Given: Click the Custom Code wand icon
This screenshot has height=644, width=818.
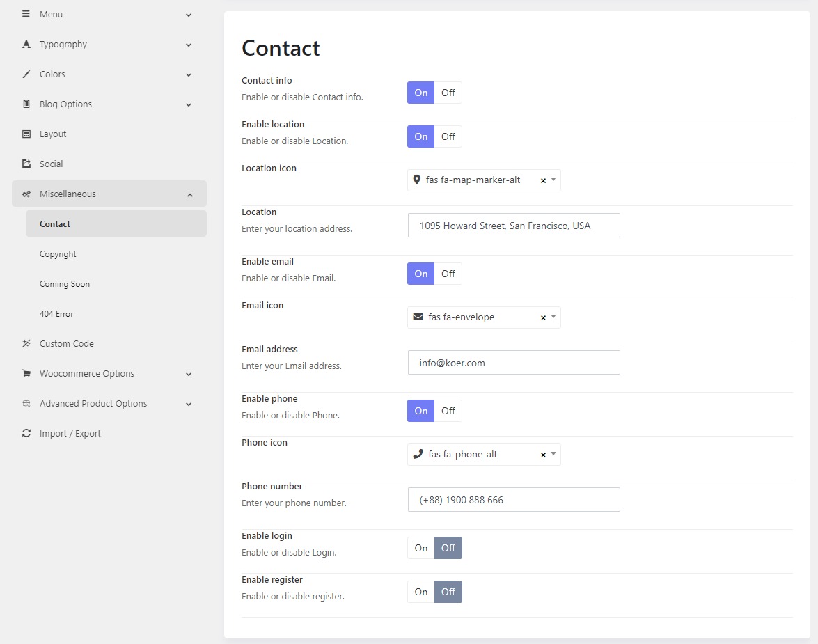Looking at the screenshot, I should 26,343.
